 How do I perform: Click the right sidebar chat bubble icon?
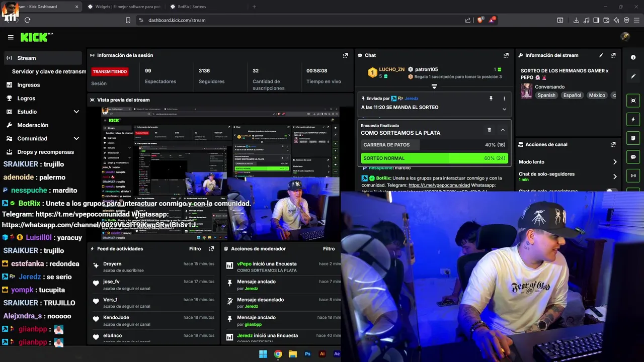pos(633,157)
